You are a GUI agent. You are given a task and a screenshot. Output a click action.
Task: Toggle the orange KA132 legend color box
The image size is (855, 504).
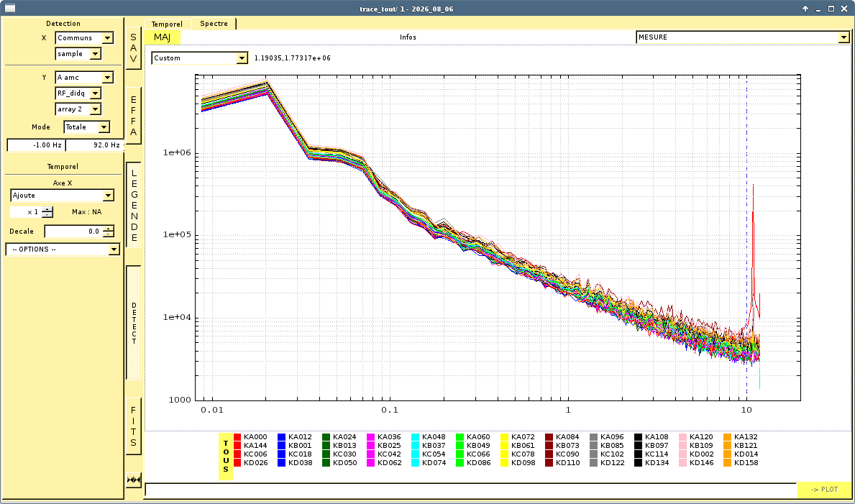(728, 437)
